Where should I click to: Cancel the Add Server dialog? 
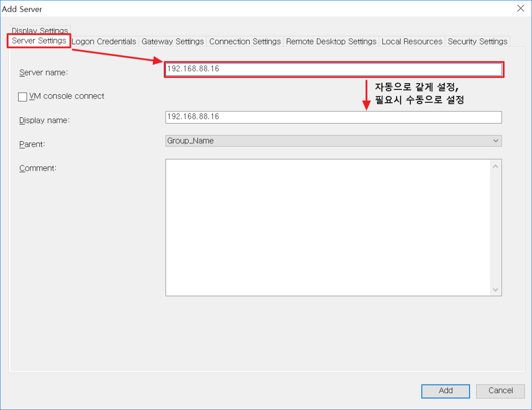click(x=500, y=391)
